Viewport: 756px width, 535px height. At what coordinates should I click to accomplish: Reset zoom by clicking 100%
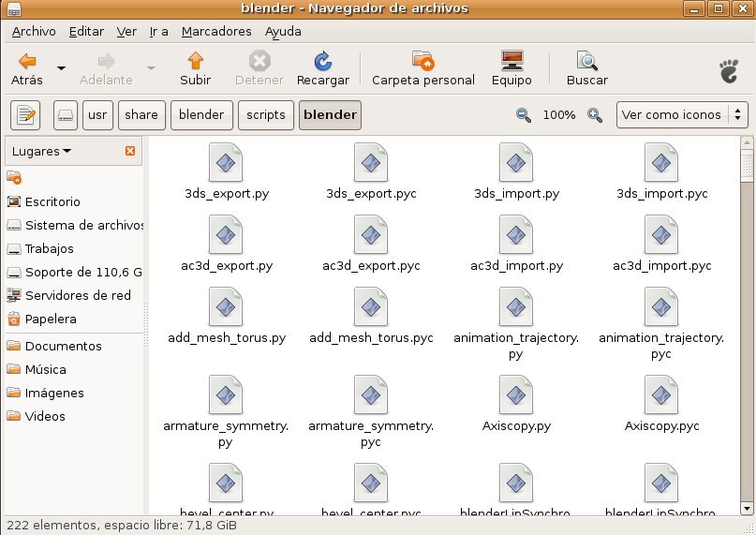click(559, 115)
